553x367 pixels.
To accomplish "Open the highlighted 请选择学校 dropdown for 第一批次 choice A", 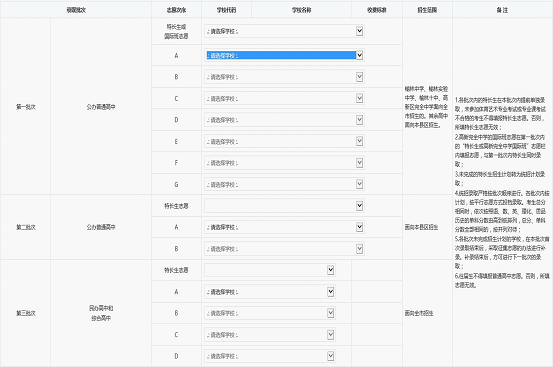I will point(284,55).
